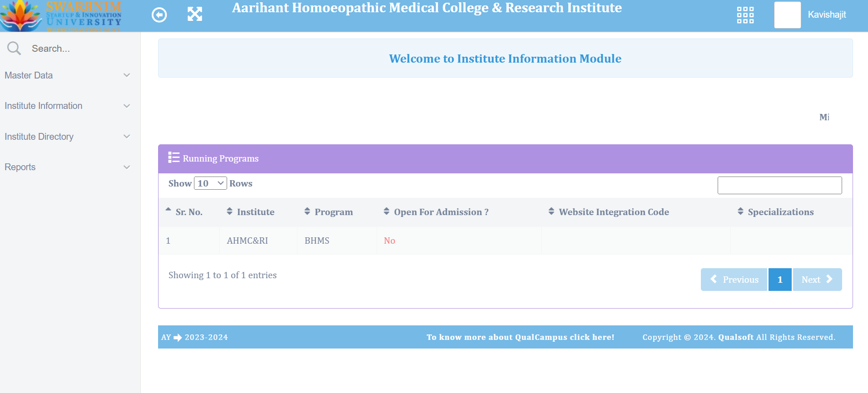Screen dimensions: 868x393
Task: Sort table by Institute column
Action: click(251, 212)
